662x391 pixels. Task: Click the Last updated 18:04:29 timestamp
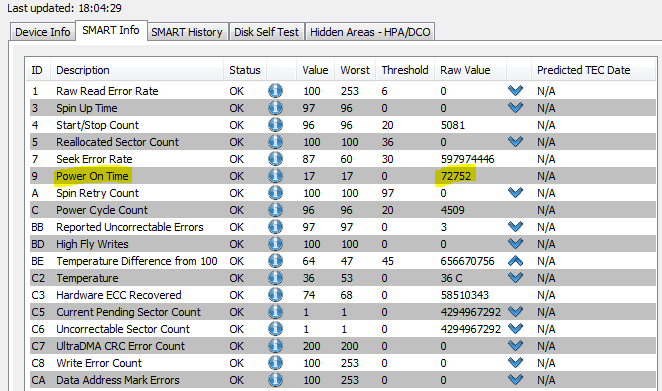coord(64,8)
